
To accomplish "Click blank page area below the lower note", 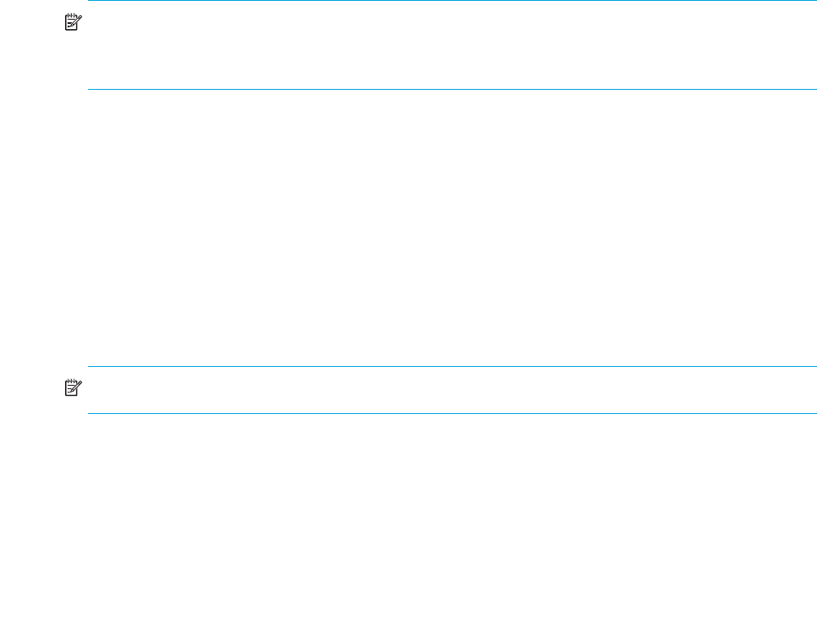I will tap(453, 529).
